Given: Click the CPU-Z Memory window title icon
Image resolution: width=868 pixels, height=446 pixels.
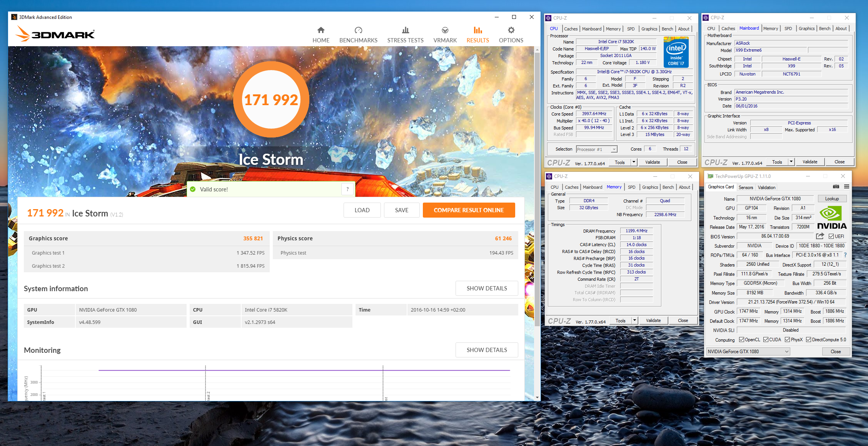Looking at the screenshot, I should [x=549, y=176].
